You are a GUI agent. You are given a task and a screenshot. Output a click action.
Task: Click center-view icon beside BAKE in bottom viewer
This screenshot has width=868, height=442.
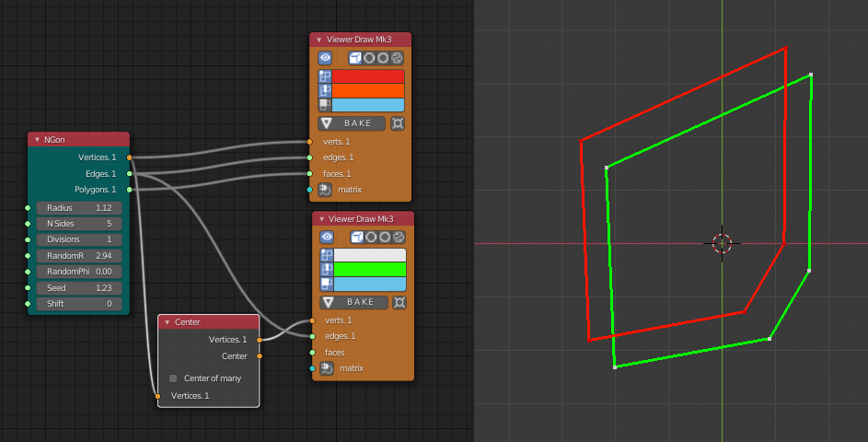399,302
